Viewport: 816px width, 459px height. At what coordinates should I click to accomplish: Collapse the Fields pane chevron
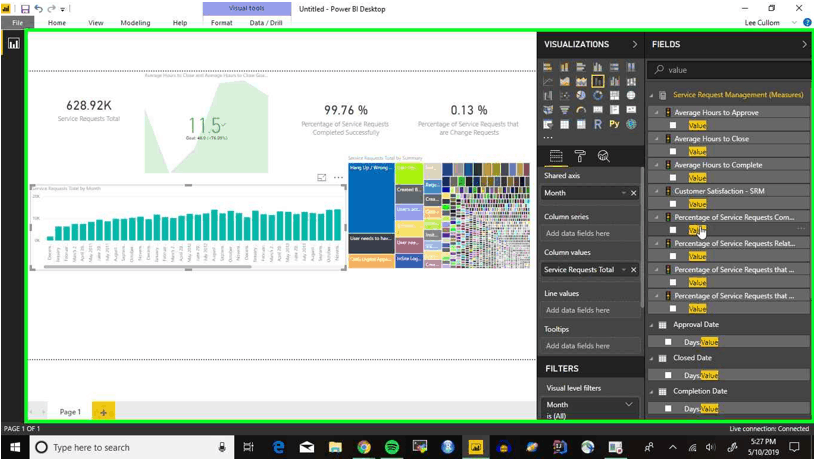805,44
